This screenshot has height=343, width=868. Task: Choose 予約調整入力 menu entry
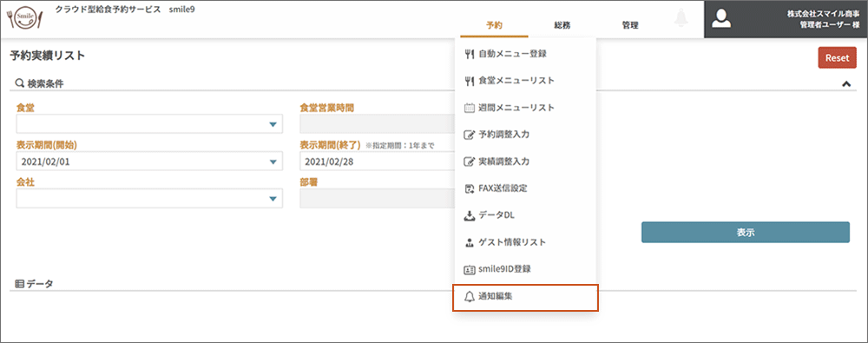coord(525,135)
